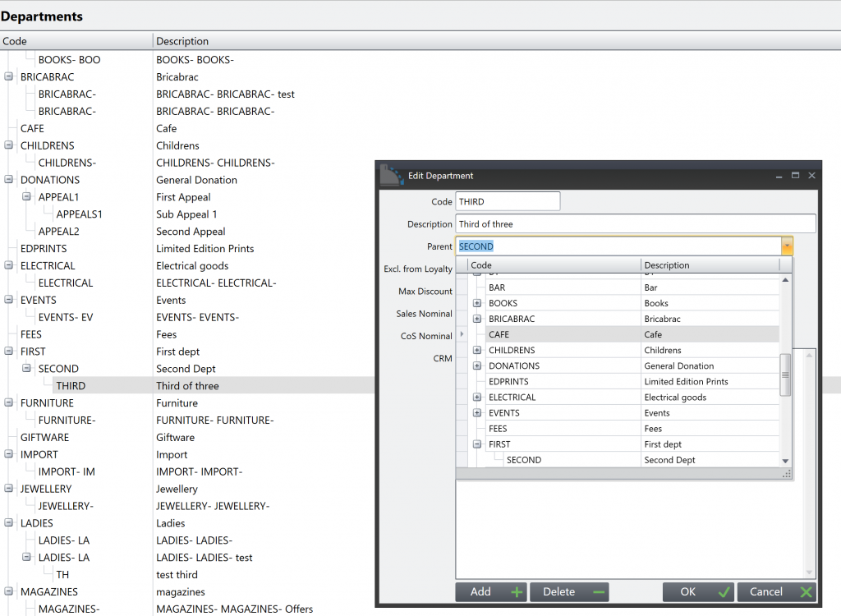Click the green plus icon on Add
This screenshot has width=841, height=616.
point(517,592)
